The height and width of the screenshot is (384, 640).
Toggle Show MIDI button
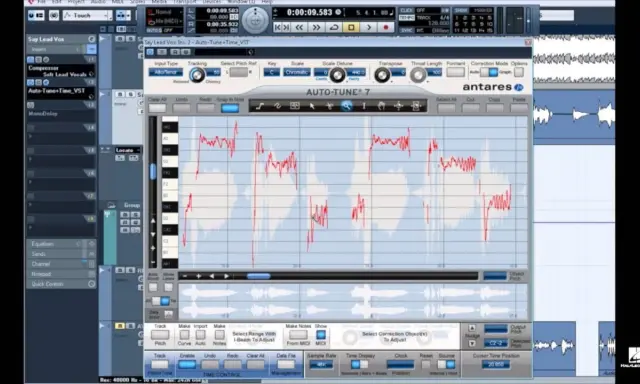click(321, 335)
